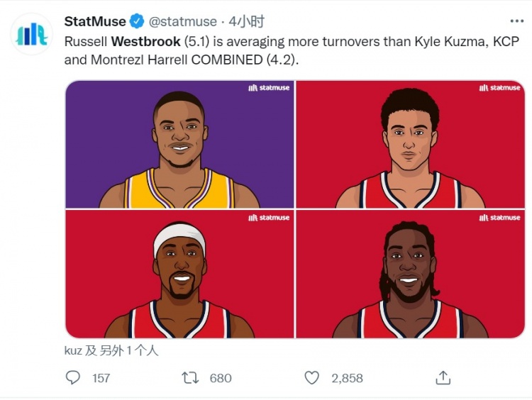
Task: Open the Montrezl Harrell bottom-right image
Action: tap(411, 274)
